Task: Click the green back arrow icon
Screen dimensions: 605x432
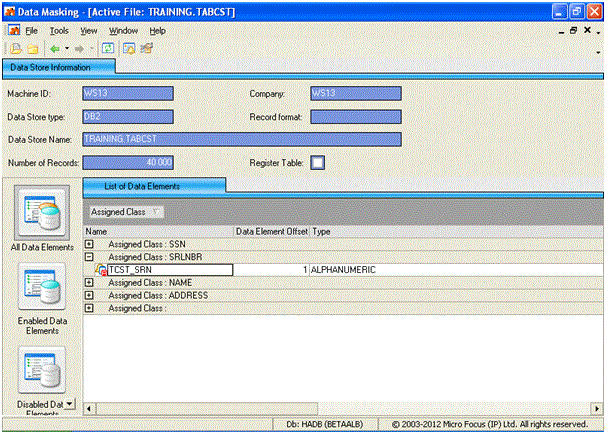Action: 55,48
